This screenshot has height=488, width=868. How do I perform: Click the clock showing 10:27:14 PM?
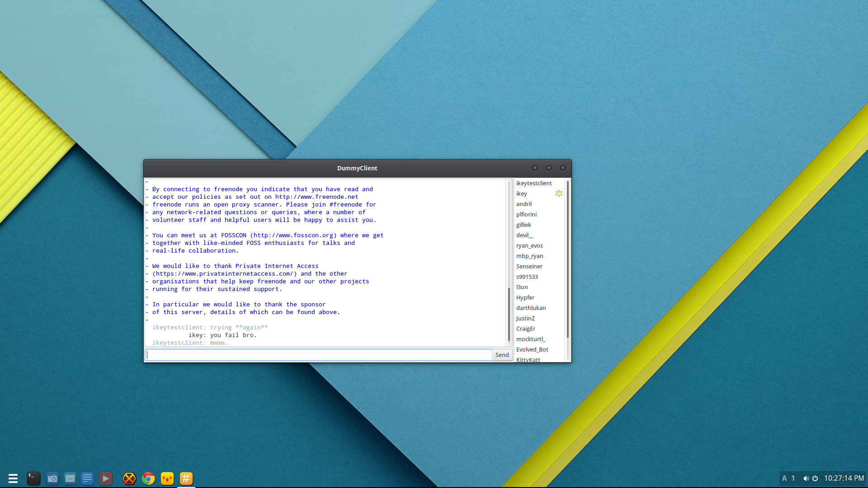click(844, 478)
